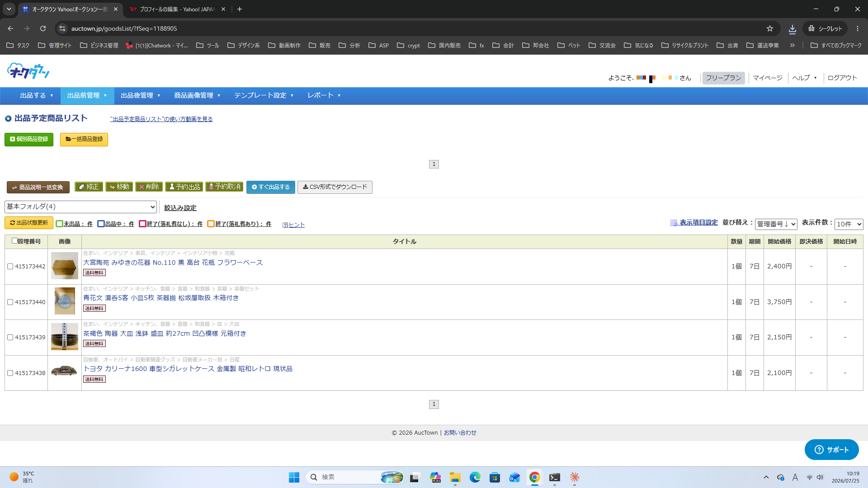Open Chrome's three-dot menu

pyautogui.click(x=858, y=28)
